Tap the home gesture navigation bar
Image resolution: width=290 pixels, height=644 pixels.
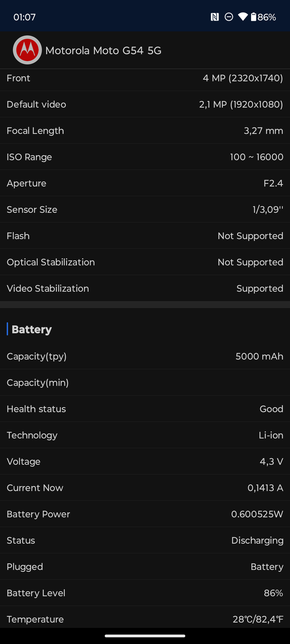(x=145, y=636)
